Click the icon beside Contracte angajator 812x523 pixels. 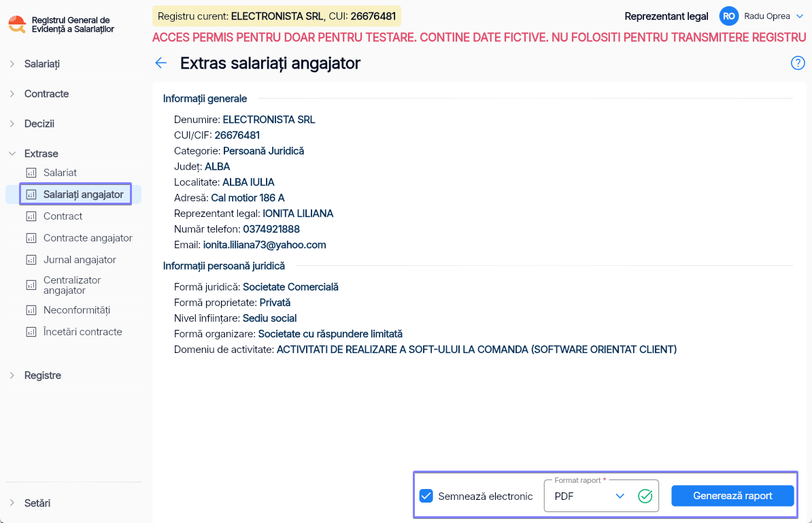[31, 238]
